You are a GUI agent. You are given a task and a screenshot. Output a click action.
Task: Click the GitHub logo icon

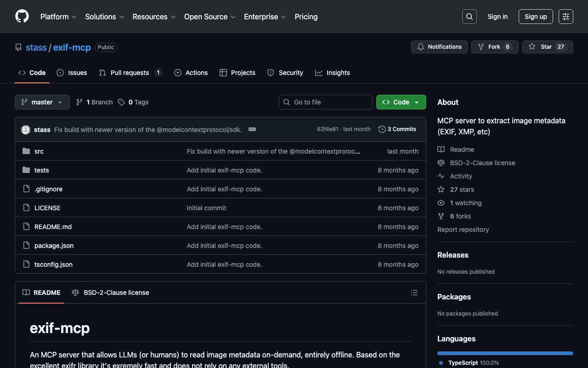[22, 17]
